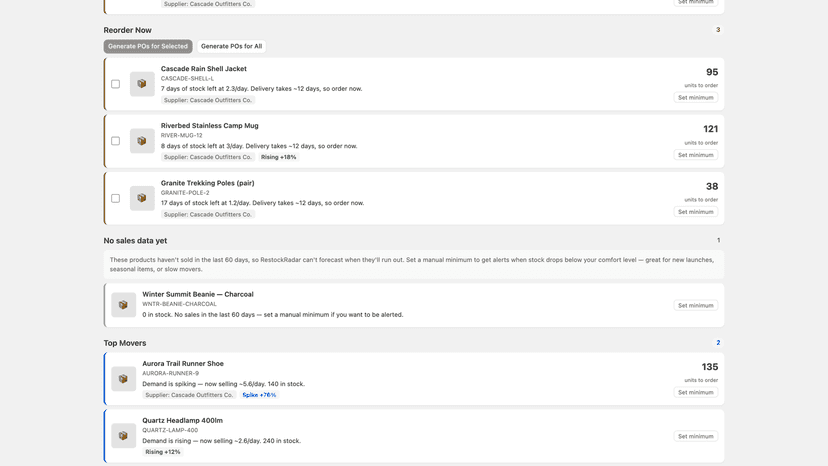Click Generate POs for All button
Screen dimensions: 828x466
231,46
